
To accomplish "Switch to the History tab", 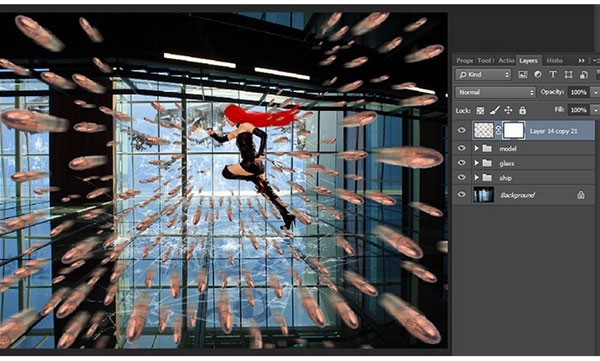I will [x=554, y=60].
